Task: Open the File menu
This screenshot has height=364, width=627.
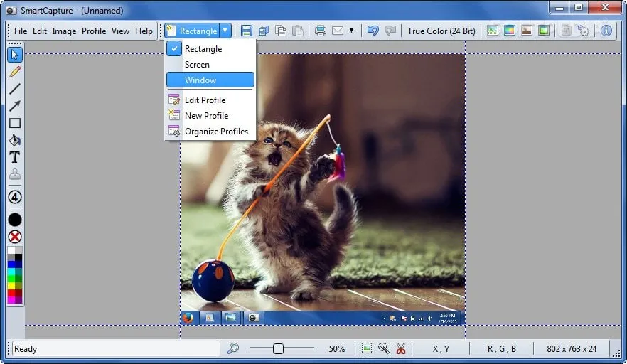Action: (x=21, y=31)
